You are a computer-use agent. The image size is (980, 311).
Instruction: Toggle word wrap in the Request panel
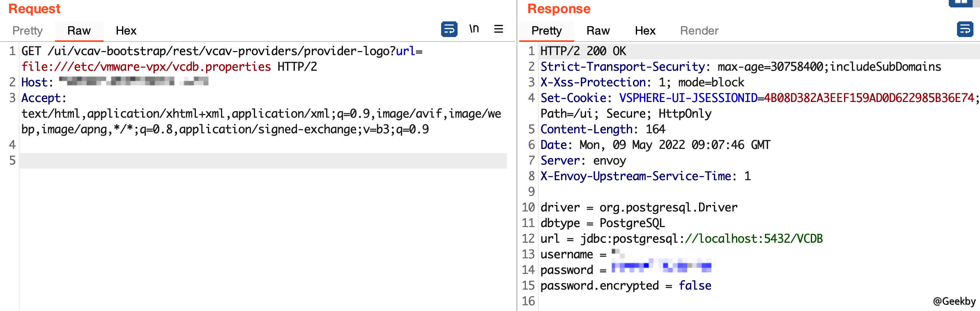coord(449,29)
